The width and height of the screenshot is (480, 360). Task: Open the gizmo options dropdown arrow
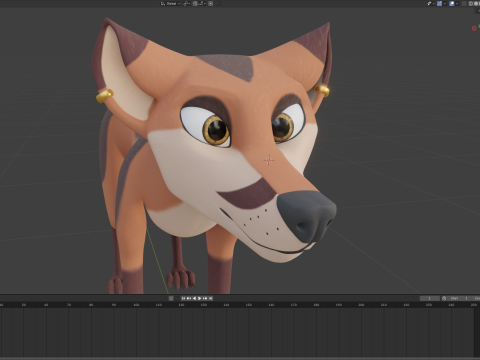click(445, 3)
